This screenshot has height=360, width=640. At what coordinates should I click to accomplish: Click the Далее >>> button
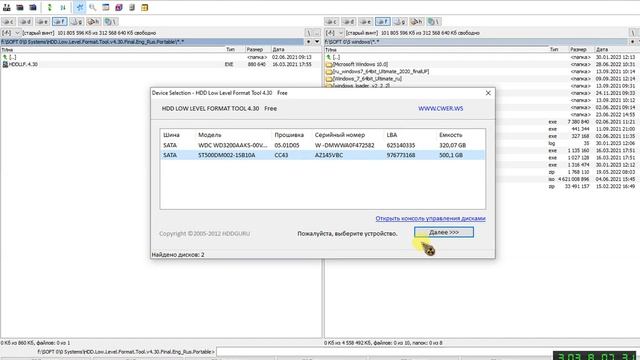pyautogui.click(x=444, y=232)
